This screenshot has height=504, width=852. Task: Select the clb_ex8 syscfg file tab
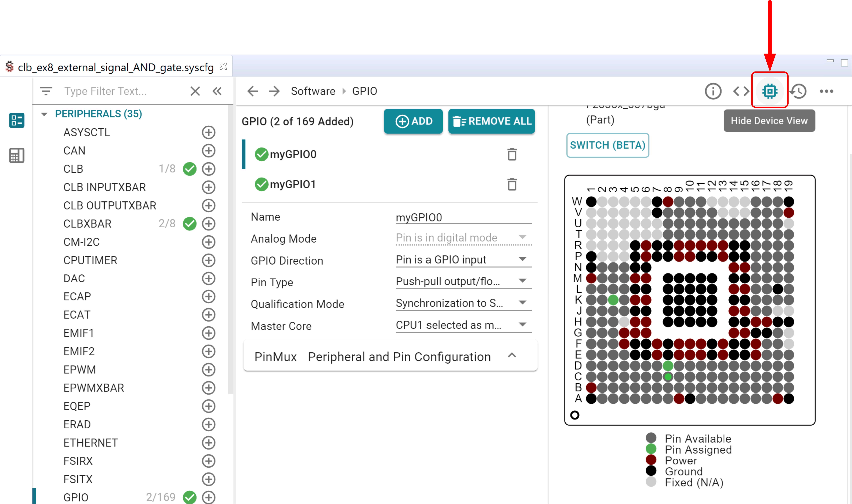[x=115, y=67]
